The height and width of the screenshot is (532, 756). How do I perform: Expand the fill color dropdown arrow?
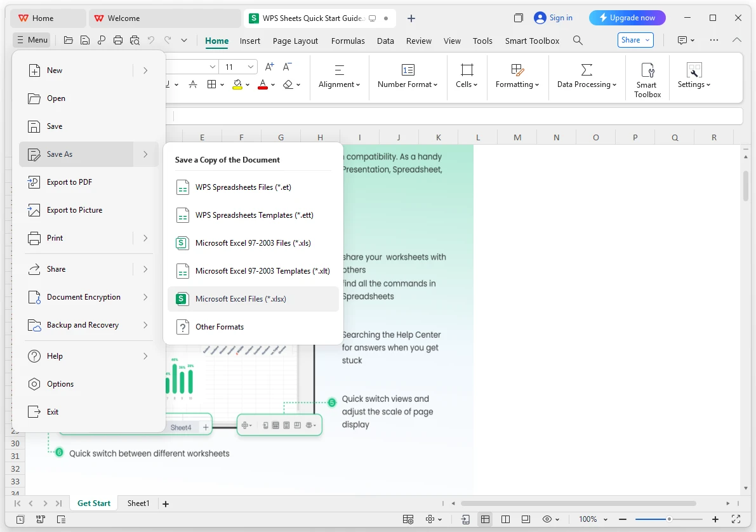[248, 85]
